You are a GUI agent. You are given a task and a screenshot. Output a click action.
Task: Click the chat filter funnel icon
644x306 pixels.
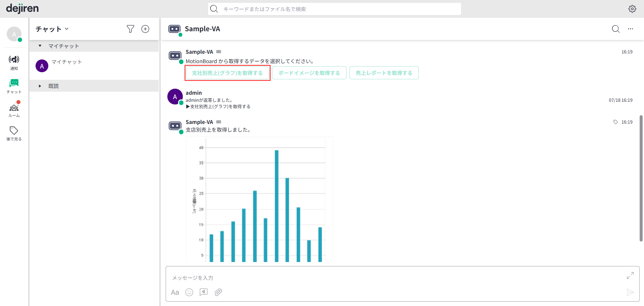tap(130, 29)
